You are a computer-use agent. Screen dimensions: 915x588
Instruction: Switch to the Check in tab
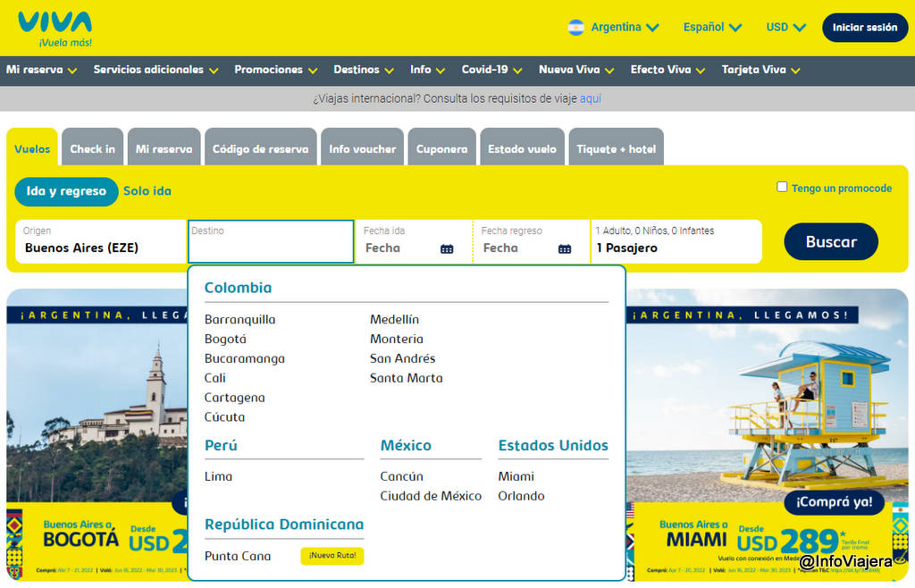[x=92, y=148]
